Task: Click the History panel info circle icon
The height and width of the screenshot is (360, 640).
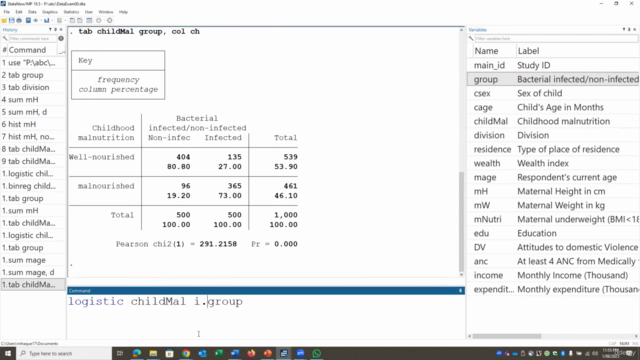Action: (61, 38)
